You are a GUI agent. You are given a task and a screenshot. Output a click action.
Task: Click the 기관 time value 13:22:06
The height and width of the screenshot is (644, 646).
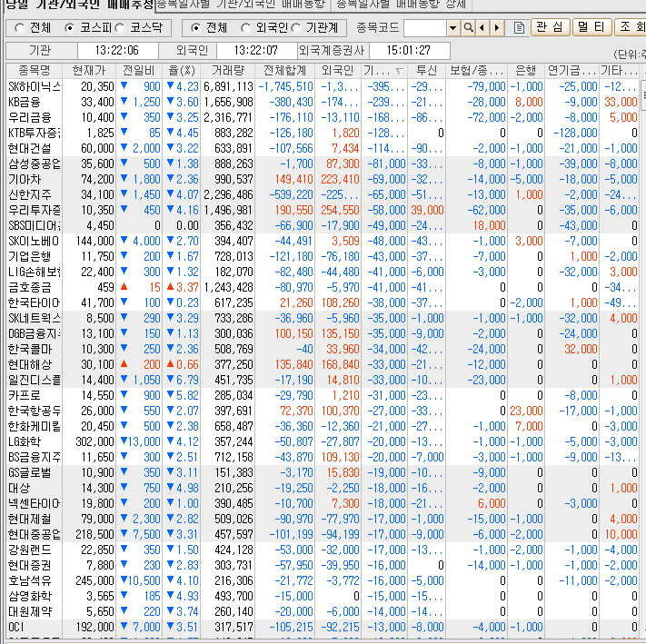tap(117, 51)
